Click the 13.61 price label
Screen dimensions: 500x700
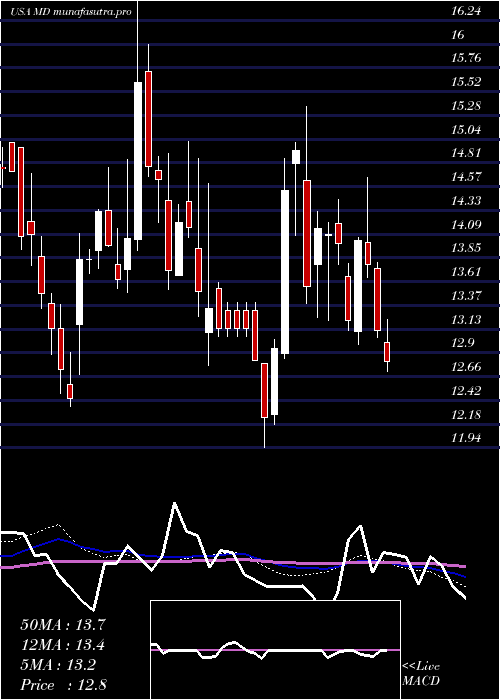466,272
